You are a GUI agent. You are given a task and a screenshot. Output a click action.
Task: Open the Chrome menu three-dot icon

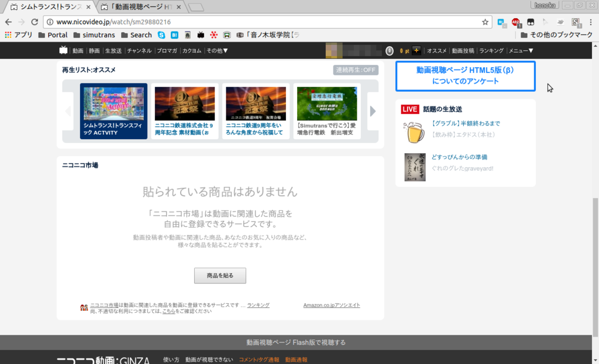pyautogui.click(x=591, y=22)
